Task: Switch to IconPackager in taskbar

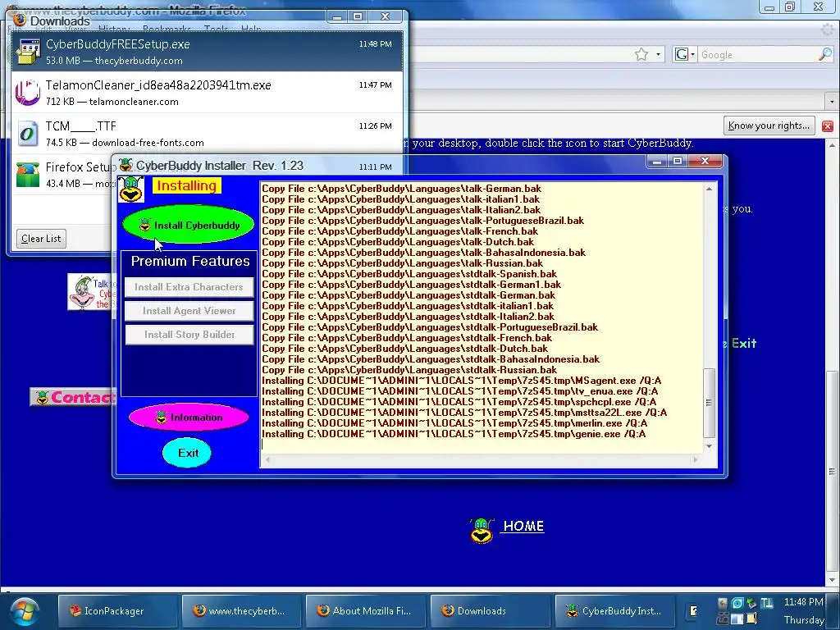Action: pyautogui.click(x=116, y=610)
